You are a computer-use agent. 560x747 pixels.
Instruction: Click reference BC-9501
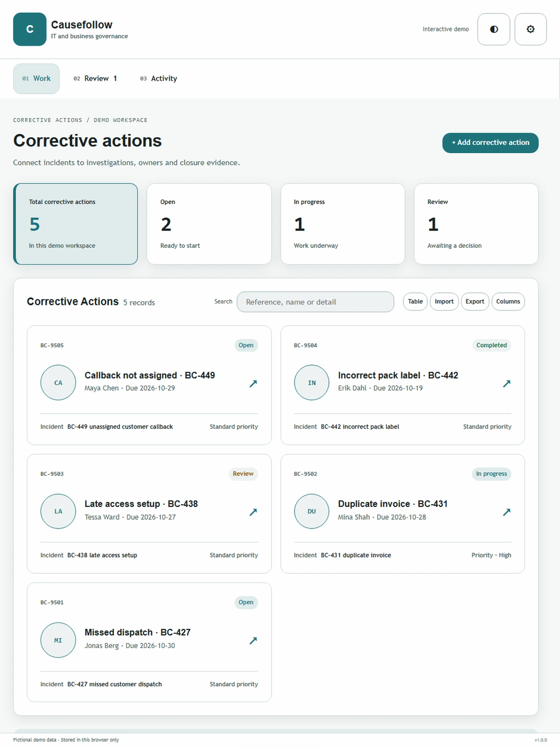[52, 602]
